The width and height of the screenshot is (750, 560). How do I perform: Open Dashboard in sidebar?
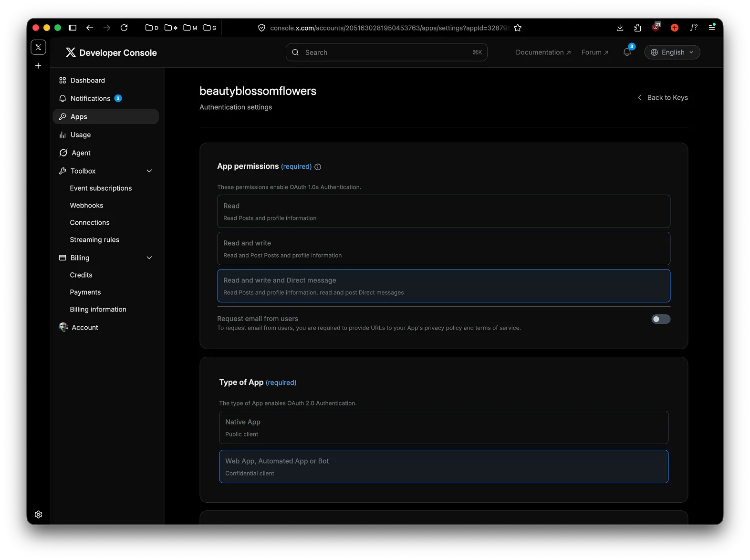(105, 80)
